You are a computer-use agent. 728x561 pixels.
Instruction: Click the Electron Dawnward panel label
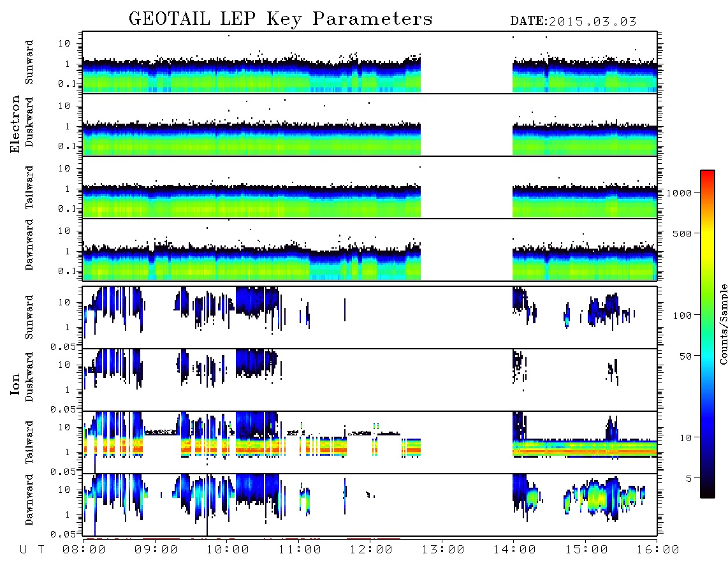29,245
